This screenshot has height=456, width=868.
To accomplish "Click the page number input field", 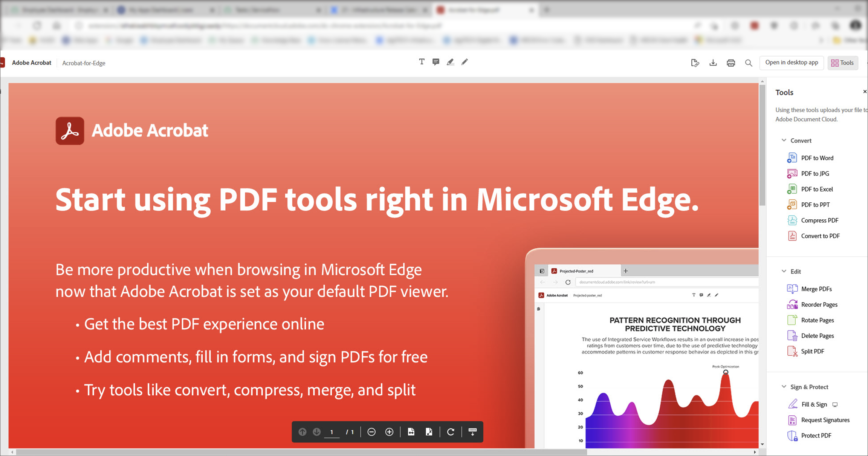I will pos(332,432).
